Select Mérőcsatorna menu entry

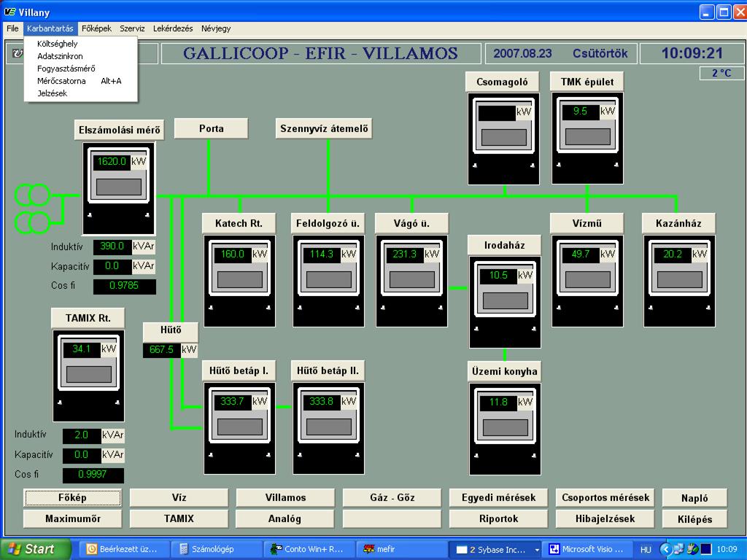[61, 81]
